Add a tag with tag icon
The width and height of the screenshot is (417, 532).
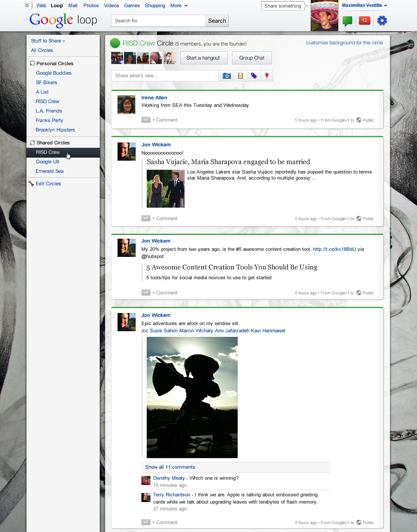tap(254, 76)
